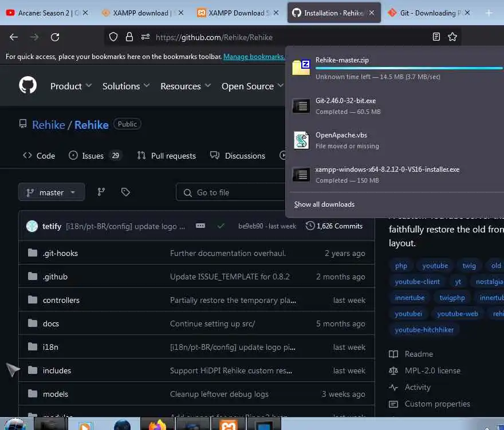Click the youtube-hitchhiker topic tag
This screenshot has height=430, width=504.
424,330
